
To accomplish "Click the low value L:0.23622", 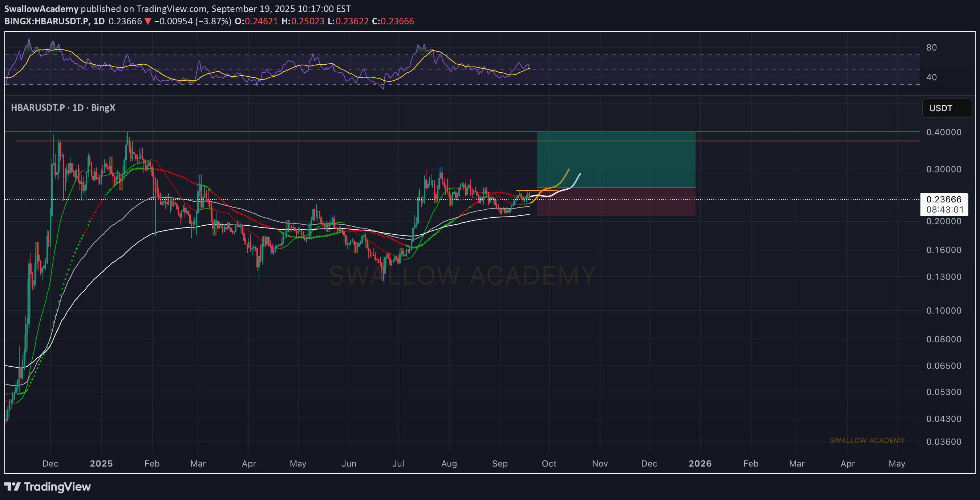I will [348, 21].
